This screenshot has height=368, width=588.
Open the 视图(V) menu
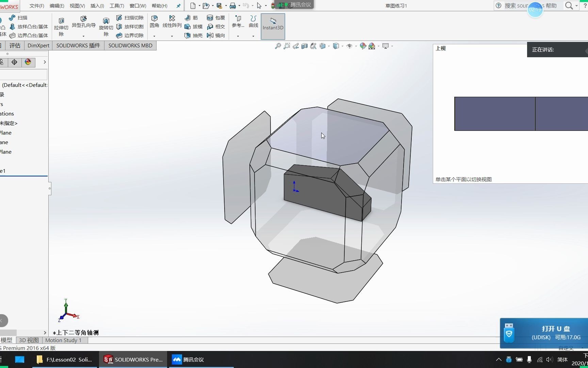click(77, 6)
